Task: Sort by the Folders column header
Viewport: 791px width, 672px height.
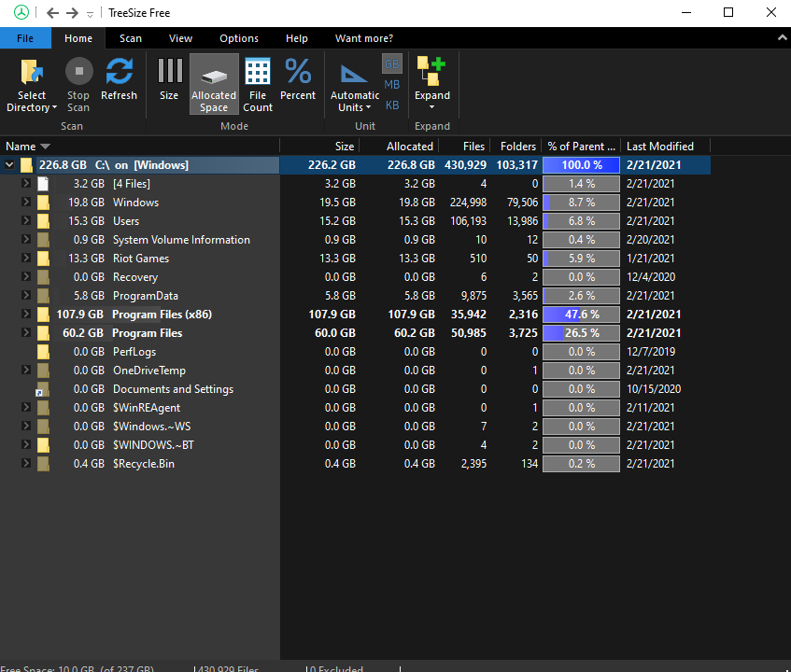Action: 516,147
